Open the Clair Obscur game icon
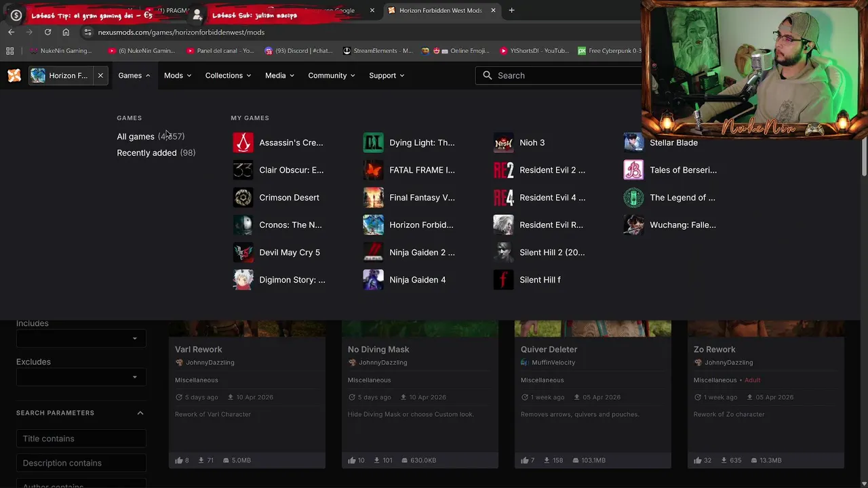This screenshot has height=488, width=868. point(243,170)
